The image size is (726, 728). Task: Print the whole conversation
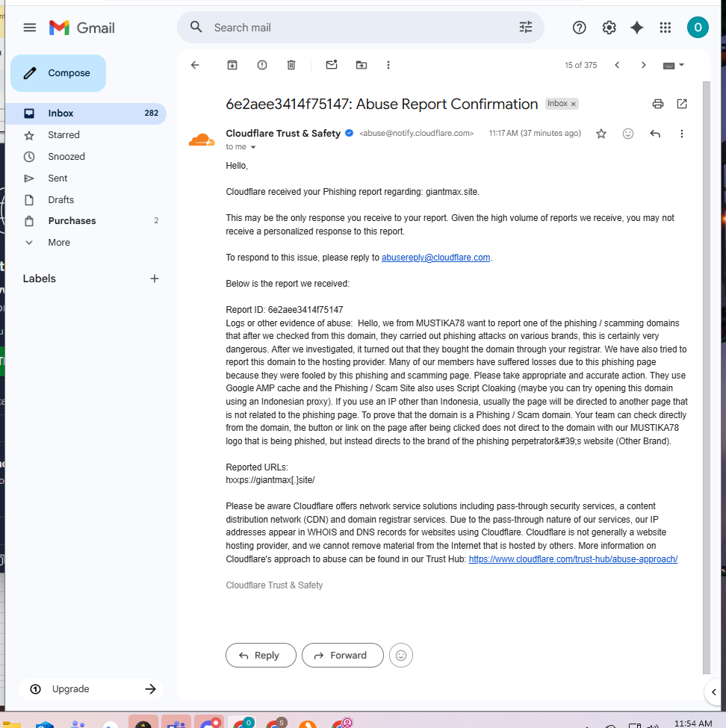coord(658,104)
